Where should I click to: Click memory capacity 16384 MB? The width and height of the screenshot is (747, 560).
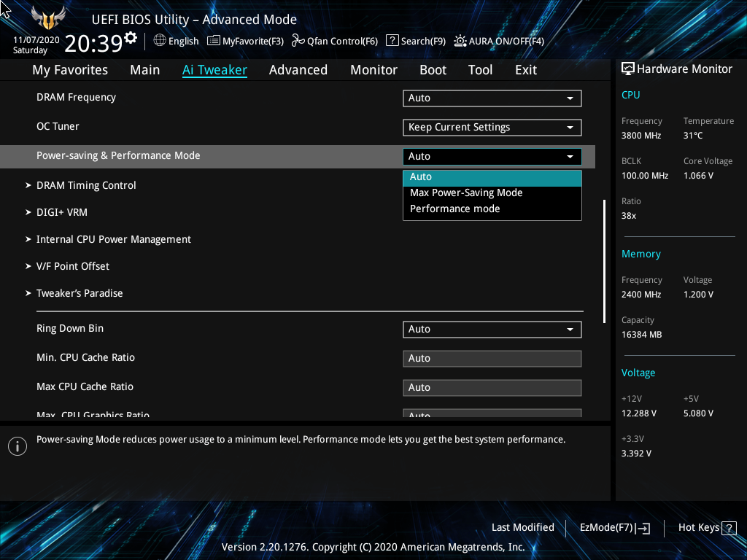pyautogui.click(x=642, y=335)
